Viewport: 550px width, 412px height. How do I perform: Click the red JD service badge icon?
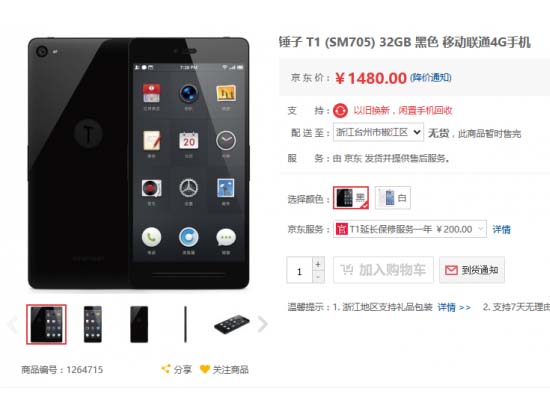click(x=341, y=229)
